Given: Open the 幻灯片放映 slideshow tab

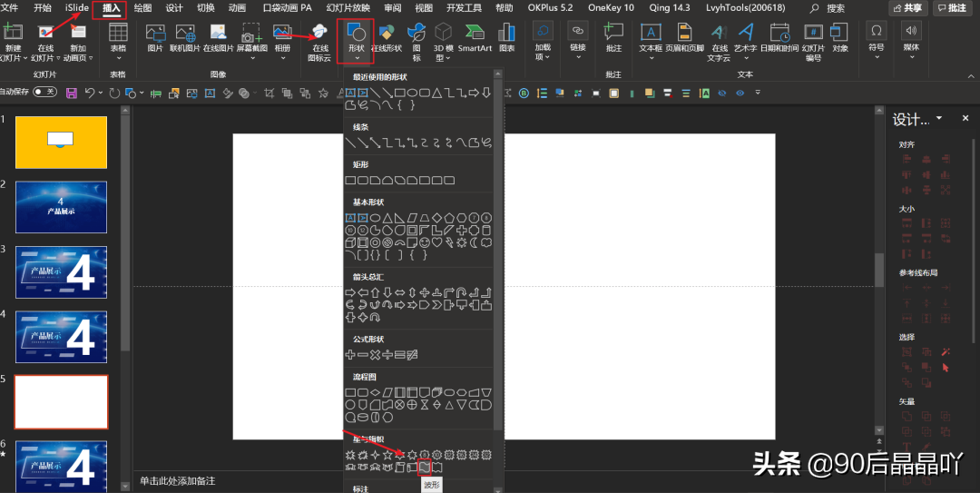Looking at the screenshot, I should click(348, 8).
